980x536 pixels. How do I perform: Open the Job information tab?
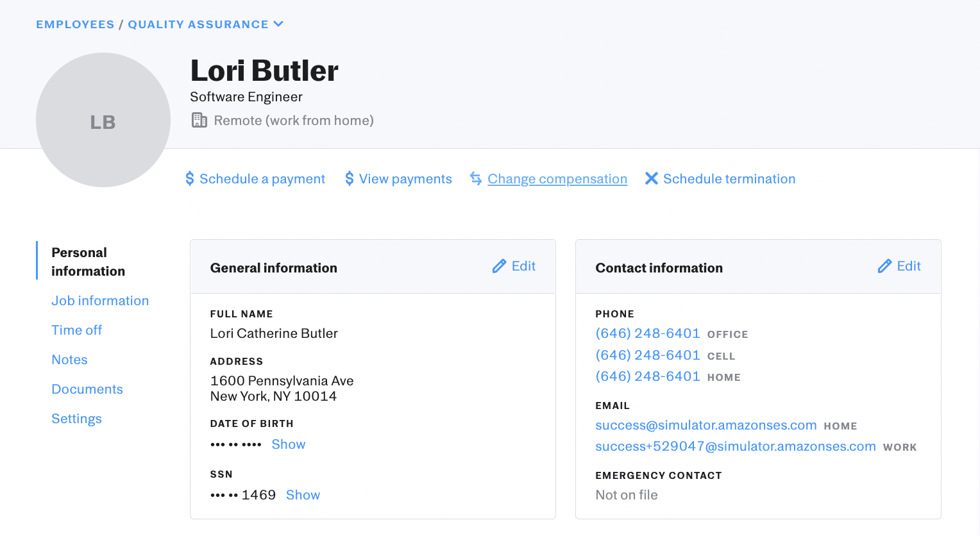pos(100,301)
